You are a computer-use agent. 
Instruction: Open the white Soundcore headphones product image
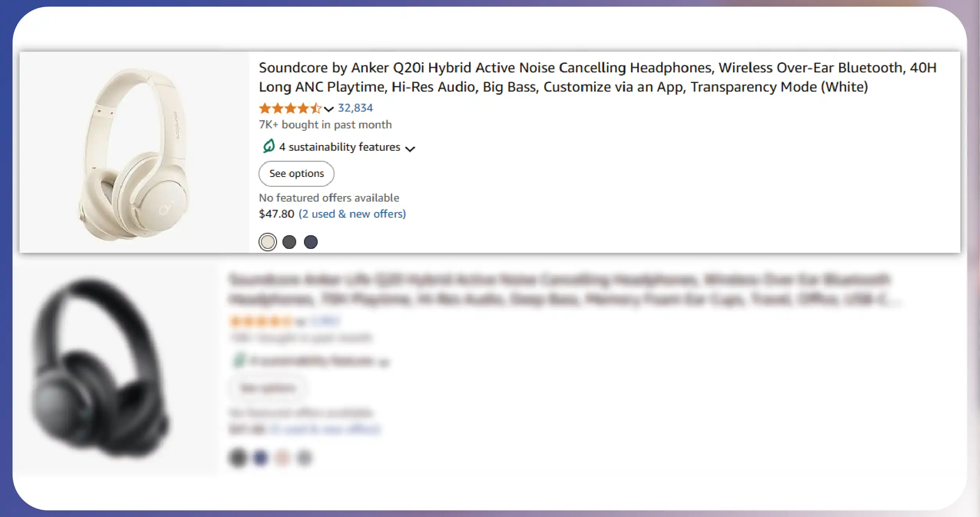(x=134, y=153)
